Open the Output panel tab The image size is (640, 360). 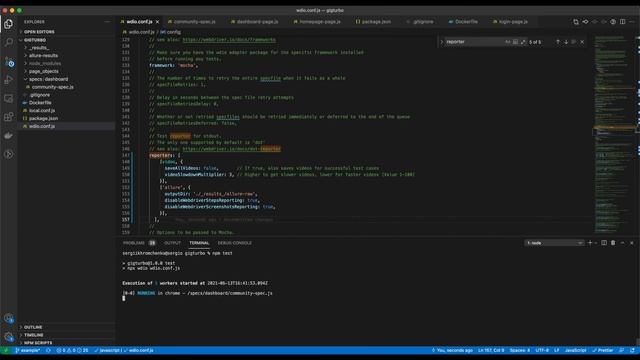pyautogui.click(x=172, y=243)
